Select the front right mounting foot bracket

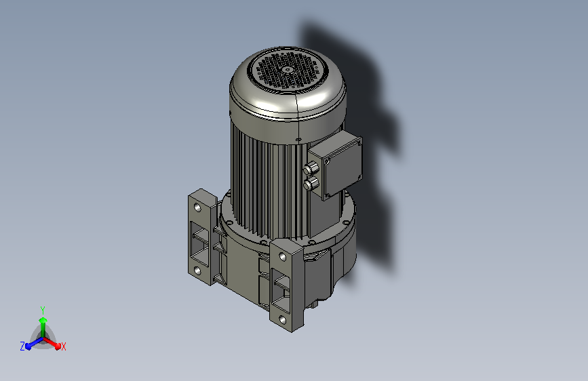[x=287, y=285]
